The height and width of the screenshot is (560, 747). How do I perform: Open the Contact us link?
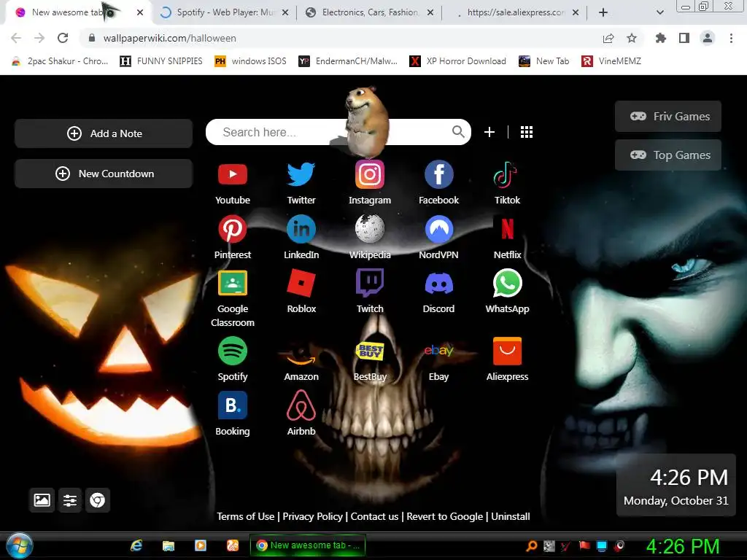374,516
